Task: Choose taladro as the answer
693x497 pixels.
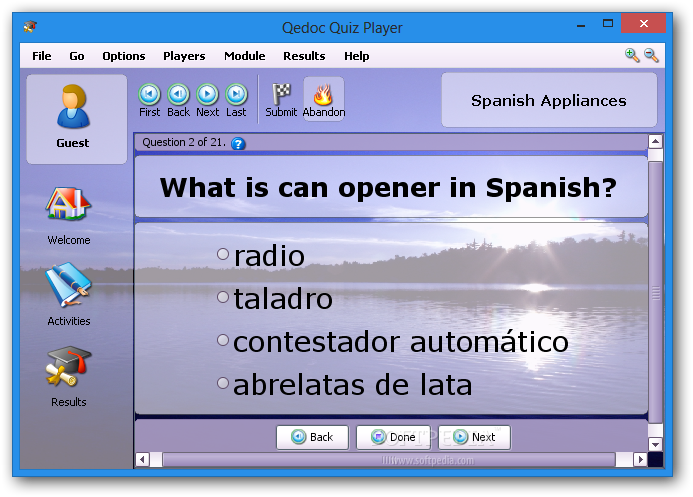Action: [223, 297]
